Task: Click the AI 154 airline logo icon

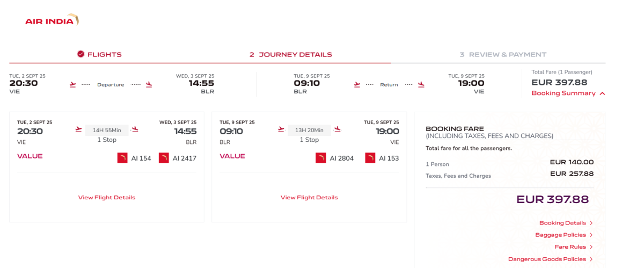Action: [122, 158]
